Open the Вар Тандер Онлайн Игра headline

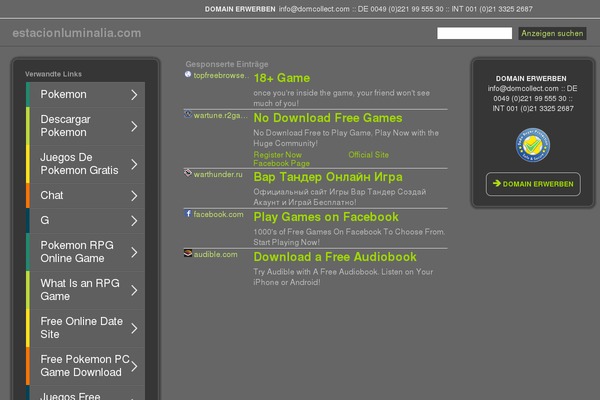coord(328,177)
